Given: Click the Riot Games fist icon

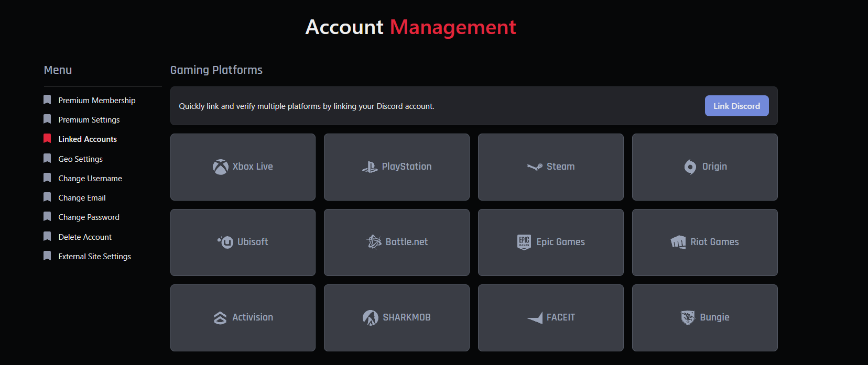Looking at the screenshot, I should [x=678, y=242].
